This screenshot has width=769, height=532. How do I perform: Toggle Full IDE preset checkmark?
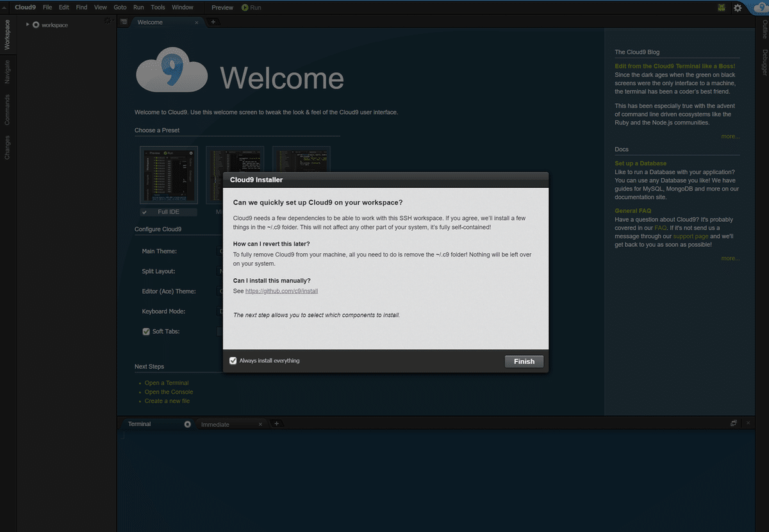(x=144, y=212)
